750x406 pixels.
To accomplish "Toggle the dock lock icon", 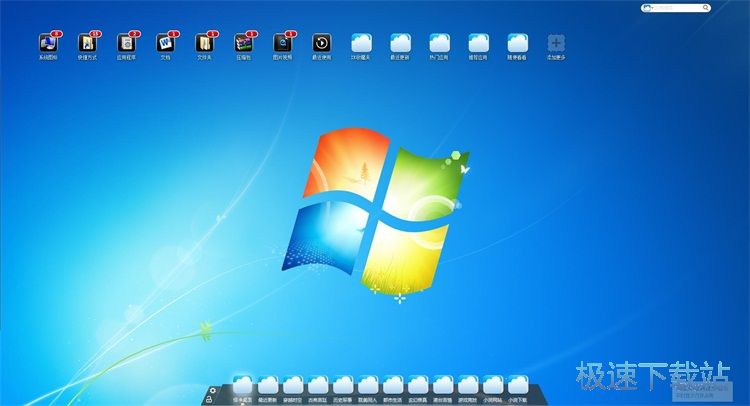I will click(x=209, y=399).
